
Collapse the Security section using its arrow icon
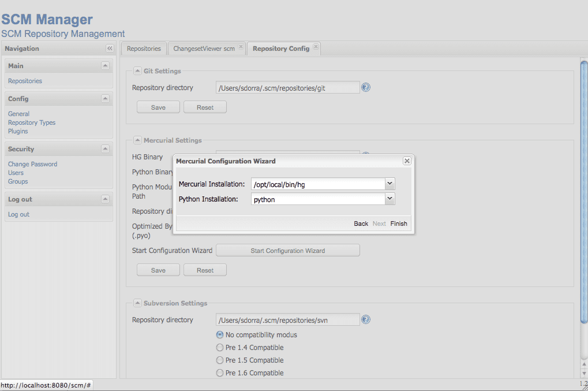click(104, 149)
